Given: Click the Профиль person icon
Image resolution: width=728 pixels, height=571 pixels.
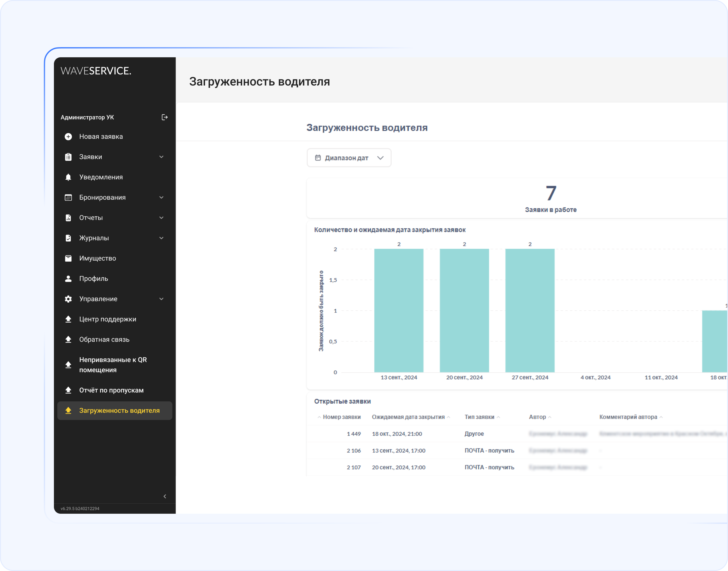Looking at the screenshot, I should pyautogui.click(x=68, y=279).
